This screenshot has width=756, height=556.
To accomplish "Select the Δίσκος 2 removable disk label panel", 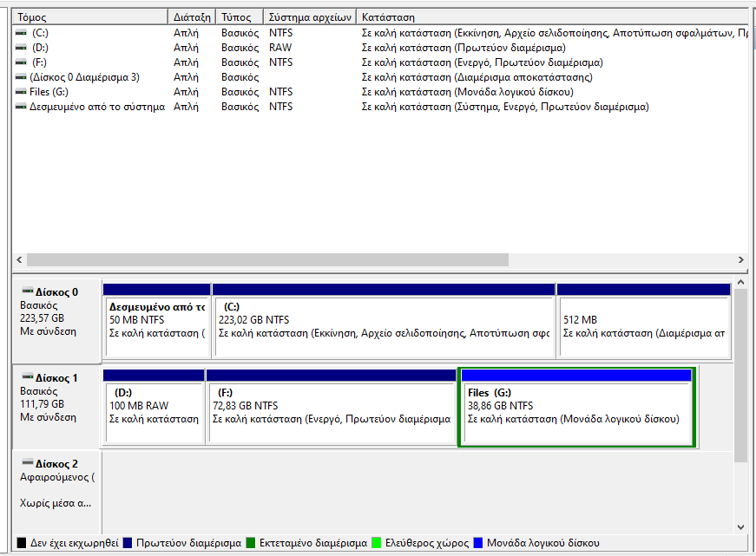I will point(56,492).
